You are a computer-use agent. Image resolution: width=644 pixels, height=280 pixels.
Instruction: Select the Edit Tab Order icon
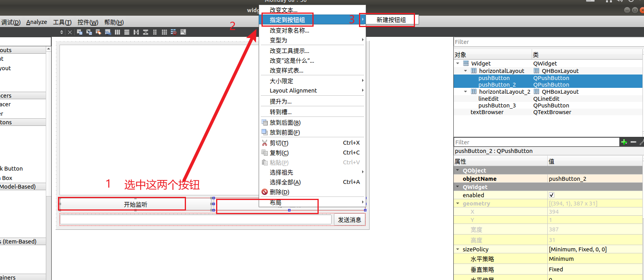pos(108,32)
